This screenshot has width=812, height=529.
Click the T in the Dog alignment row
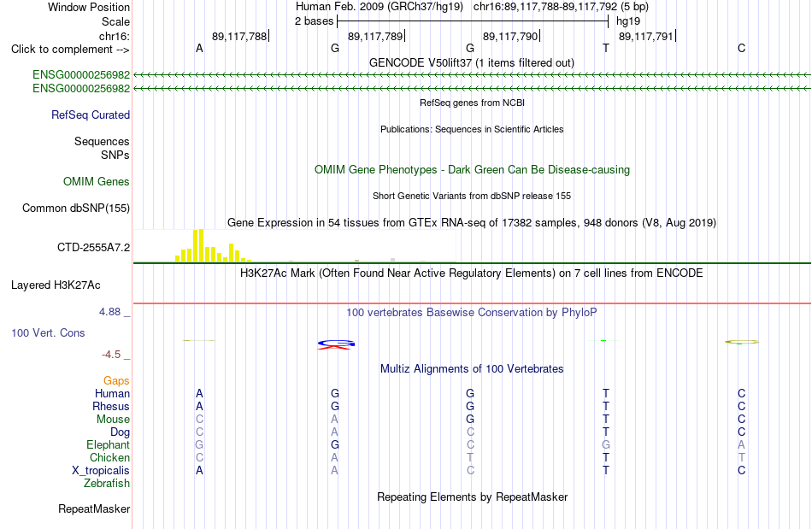pyautogui.click(x=606, y=432)
